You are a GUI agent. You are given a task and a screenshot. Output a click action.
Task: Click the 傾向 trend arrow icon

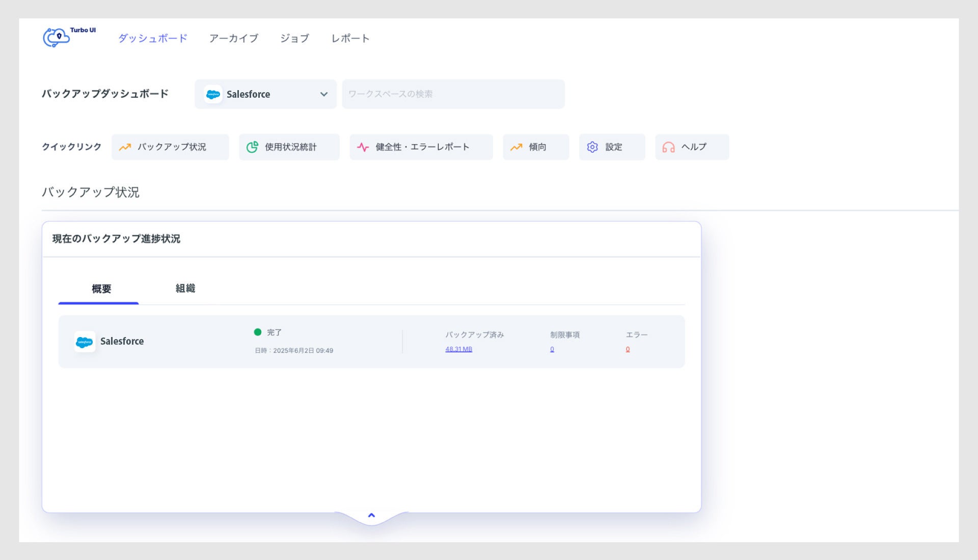pyautogui.click(x=516, y=147)
